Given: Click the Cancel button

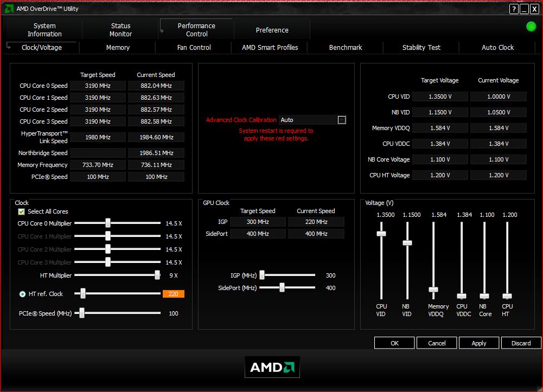Looking at the screenshot, I should tap(437, 343).
